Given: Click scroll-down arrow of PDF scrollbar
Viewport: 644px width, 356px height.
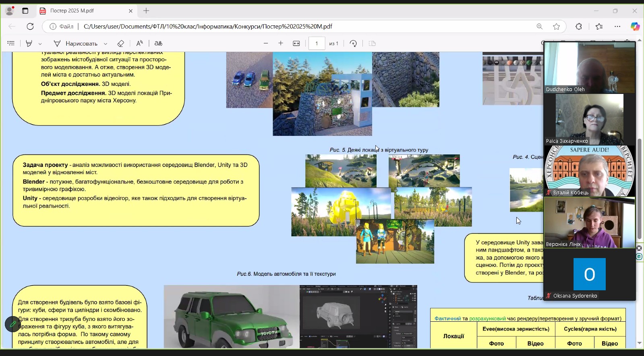Looking at the screenshot, I should pyautogui.click(x=640, y=343).
